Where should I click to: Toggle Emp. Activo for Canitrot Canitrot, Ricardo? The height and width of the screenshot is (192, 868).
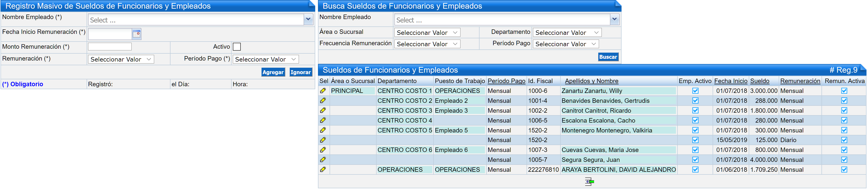click(695, 110)
